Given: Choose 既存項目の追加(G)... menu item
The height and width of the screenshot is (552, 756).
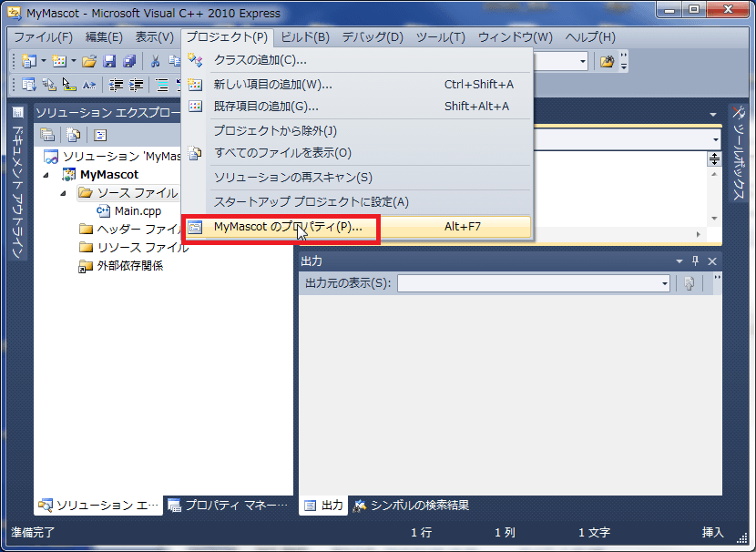Looking at the screenshot, I should pos(356,106).
